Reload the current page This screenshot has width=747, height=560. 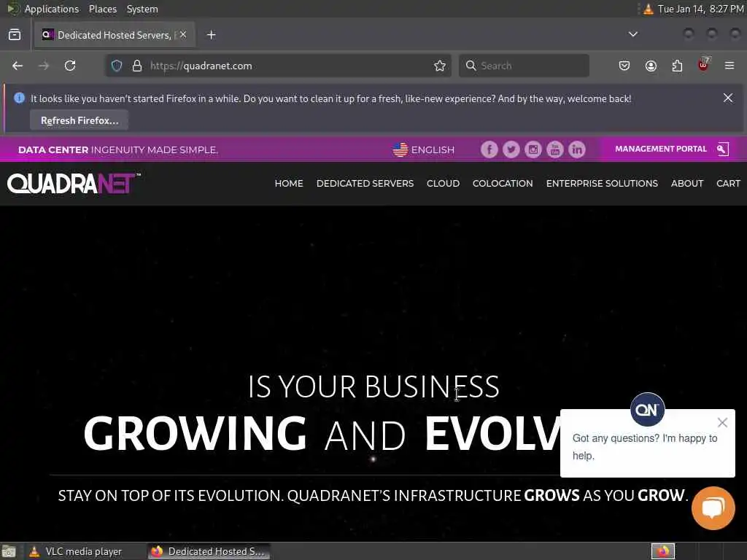(70, 66)
